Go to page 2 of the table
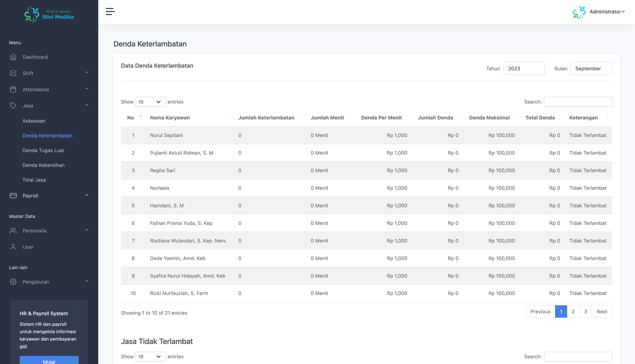The width and height of the screenshot is (635, 364). click(x=573, y=311)
